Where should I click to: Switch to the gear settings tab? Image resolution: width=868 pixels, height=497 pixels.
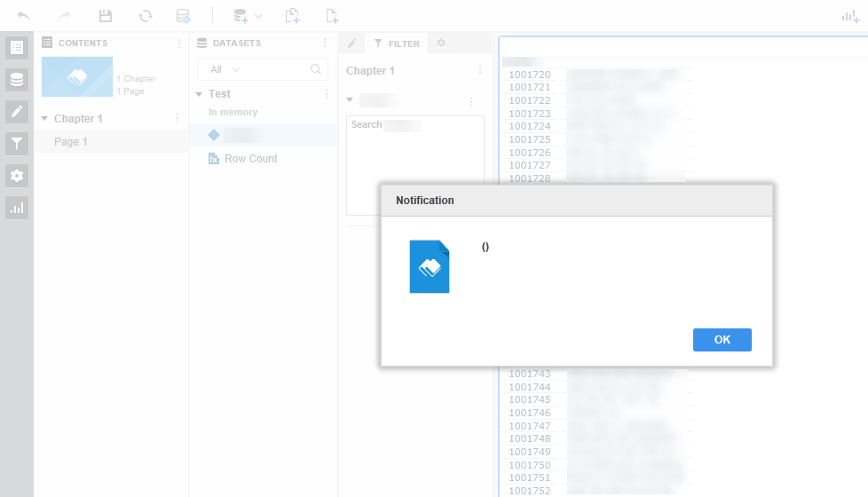click(x=441, y=43)
